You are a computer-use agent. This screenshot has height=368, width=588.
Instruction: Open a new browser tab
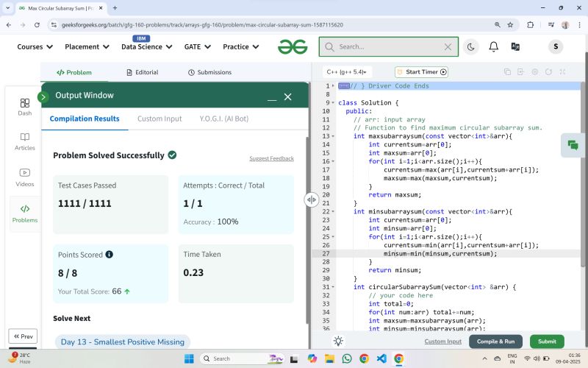point(115,8)
